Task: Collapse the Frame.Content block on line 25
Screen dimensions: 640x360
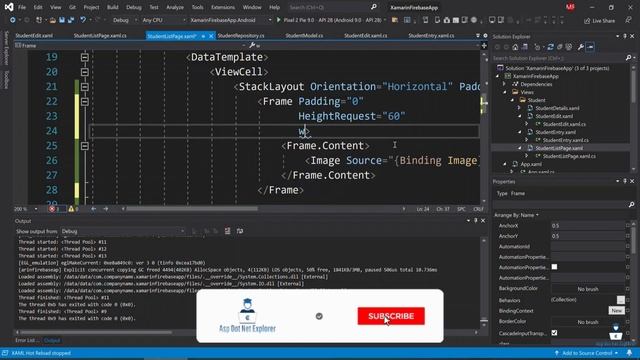Action: pos(84,146)
